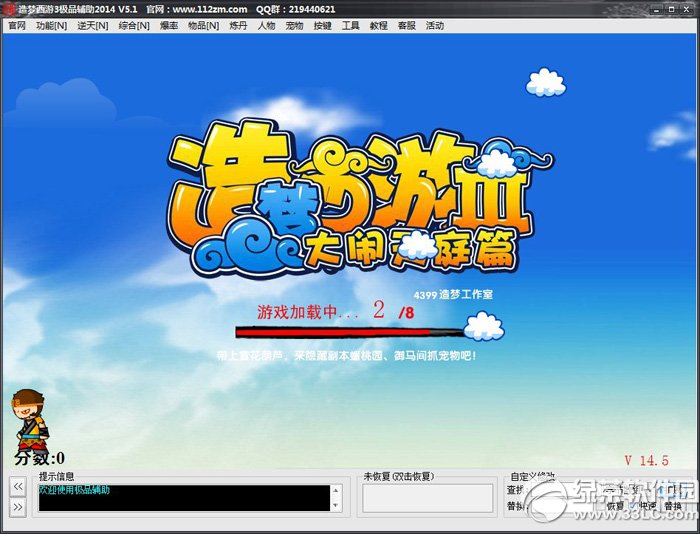Open the 炼丹 menu
This screenshot has width=700, height=534.
pos(238,26)
